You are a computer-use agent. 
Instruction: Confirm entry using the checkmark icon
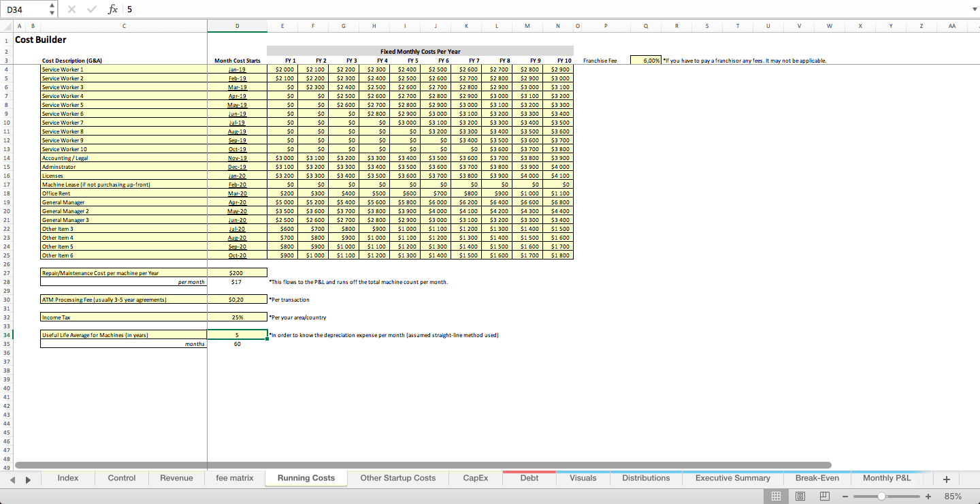click(x=91, y=9)
